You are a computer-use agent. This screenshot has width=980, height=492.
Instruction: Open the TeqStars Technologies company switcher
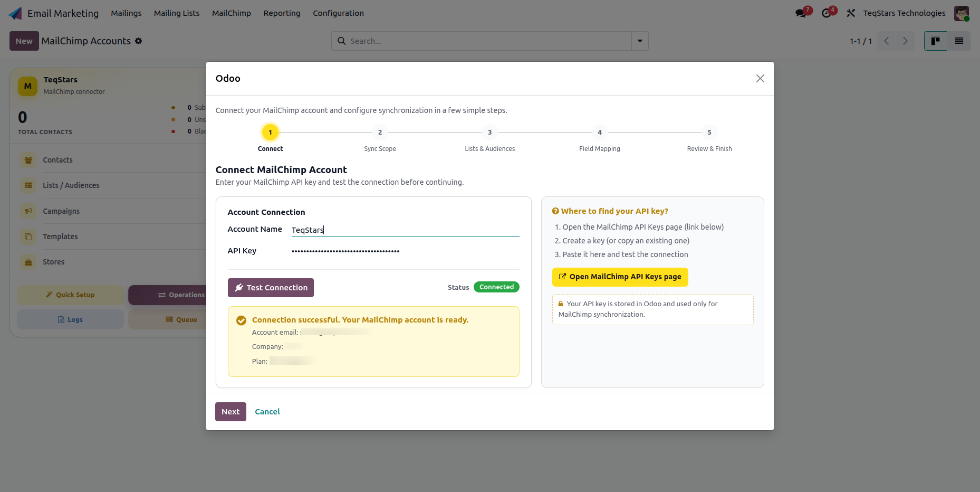(x=904, y=13)
